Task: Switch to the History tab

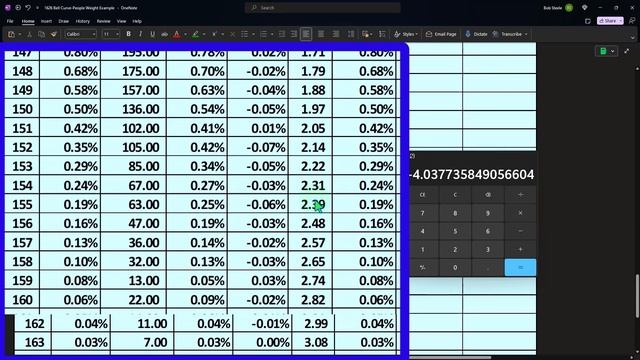Action: (82, 21)
